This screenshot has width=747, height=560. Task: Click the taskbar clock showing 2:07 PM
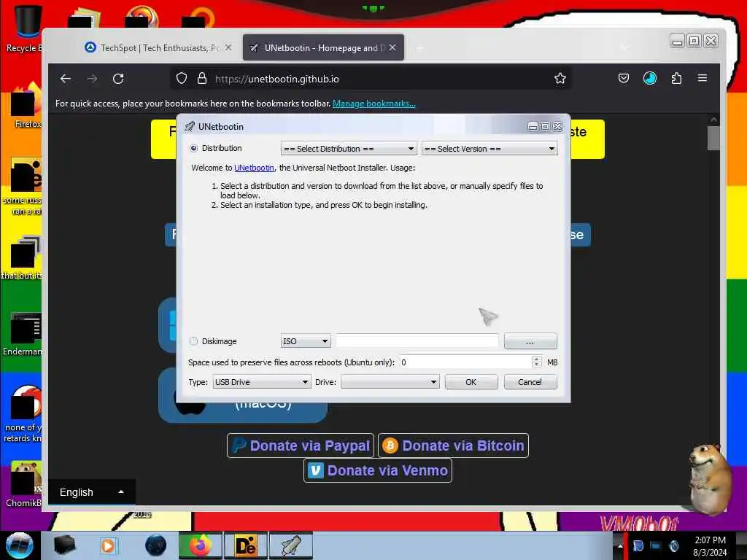coord(710,545)
